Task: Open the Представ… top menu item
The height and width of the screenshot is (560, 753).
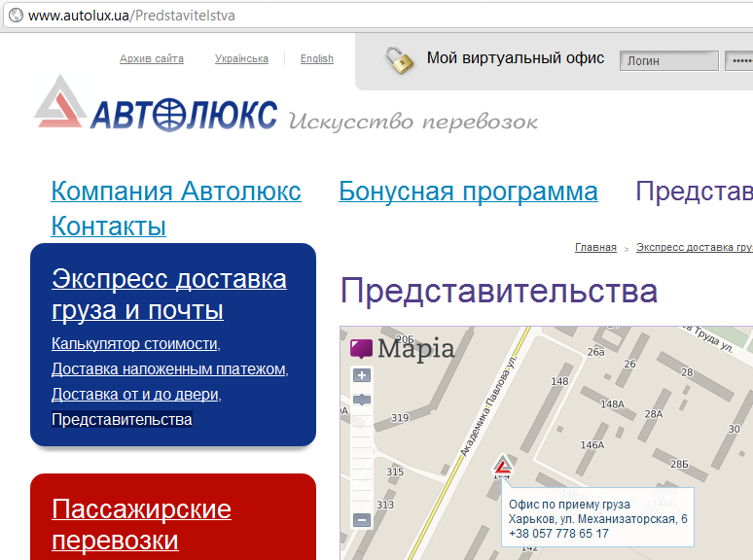Action: pyautogui.click(x=694, y=191)
